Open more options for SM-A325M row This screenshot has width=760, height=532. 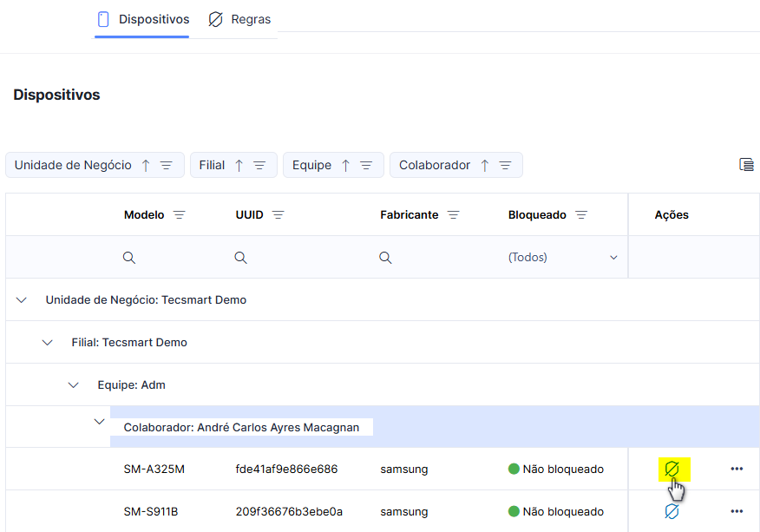(x=737, y=469)
